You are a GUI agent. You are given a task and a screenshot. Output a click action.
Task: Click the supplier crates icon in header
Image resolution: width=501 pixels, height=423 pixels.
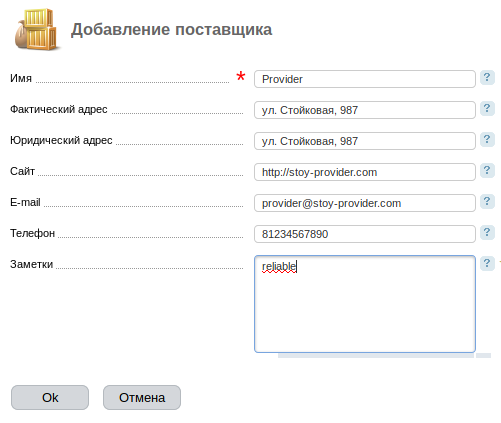36,29
